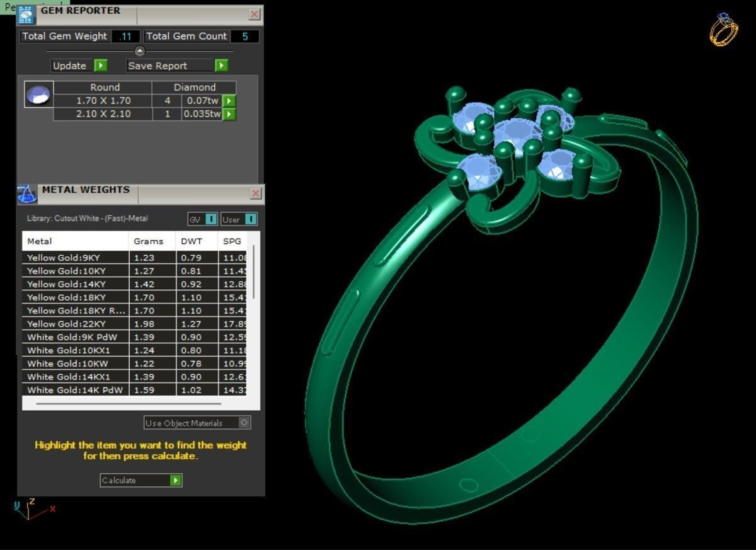
Task: Click the green arrow beside 0.035tw
Action: [229, 114]
